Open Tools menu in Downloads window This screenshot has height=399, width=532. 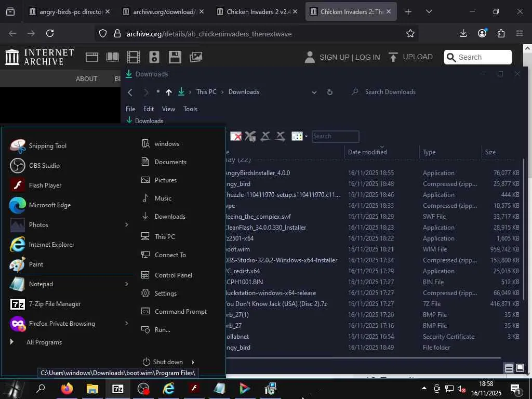(190, 109)
